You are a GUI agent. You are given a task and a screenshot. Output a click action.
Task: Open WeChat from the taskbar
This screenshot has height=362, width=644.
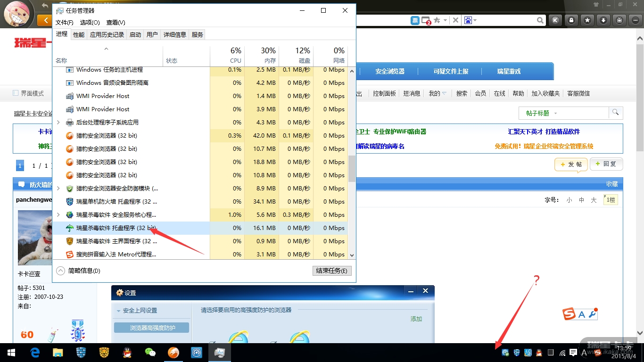(150, 353)
